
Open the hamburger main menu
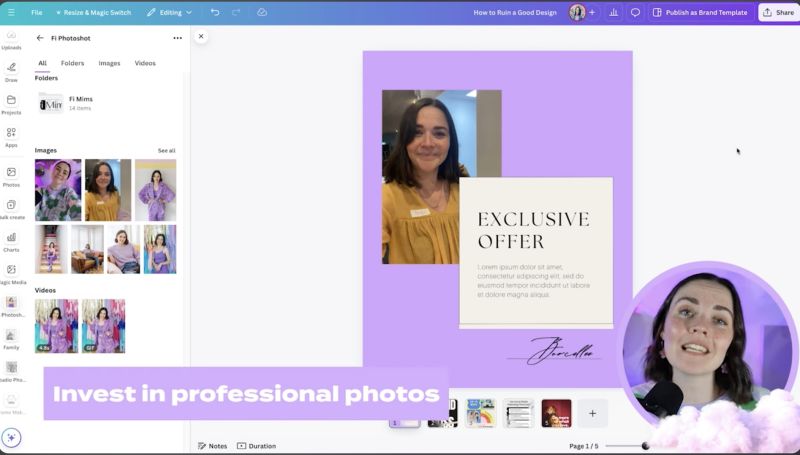[x=11, y=12]
